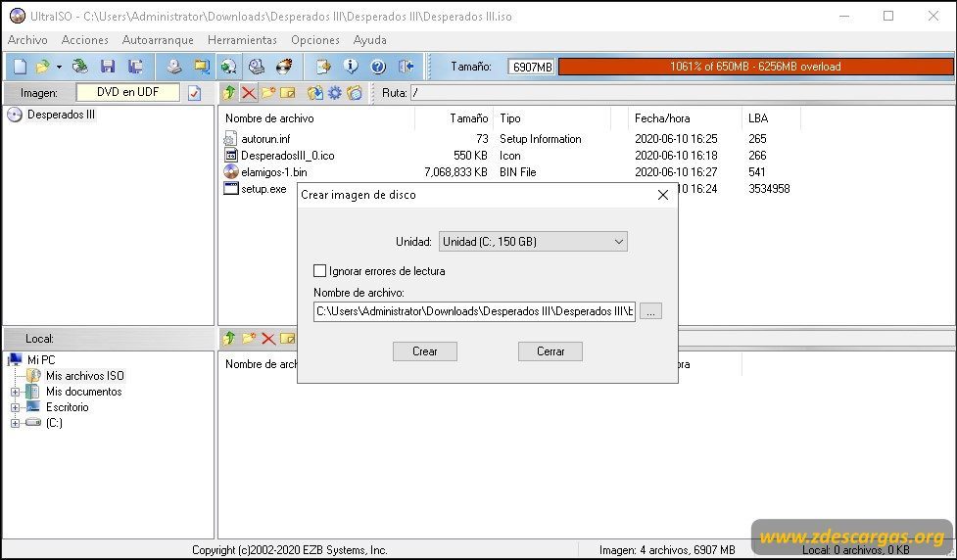Click the Open CD/DVD disc icon
The height and width of the screenshot is (560, 957).
coord(80,67)
